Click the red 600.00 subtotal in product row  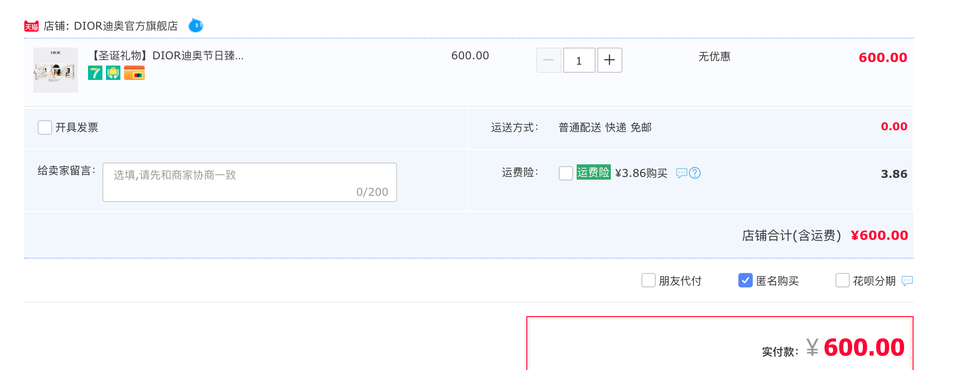883,57
